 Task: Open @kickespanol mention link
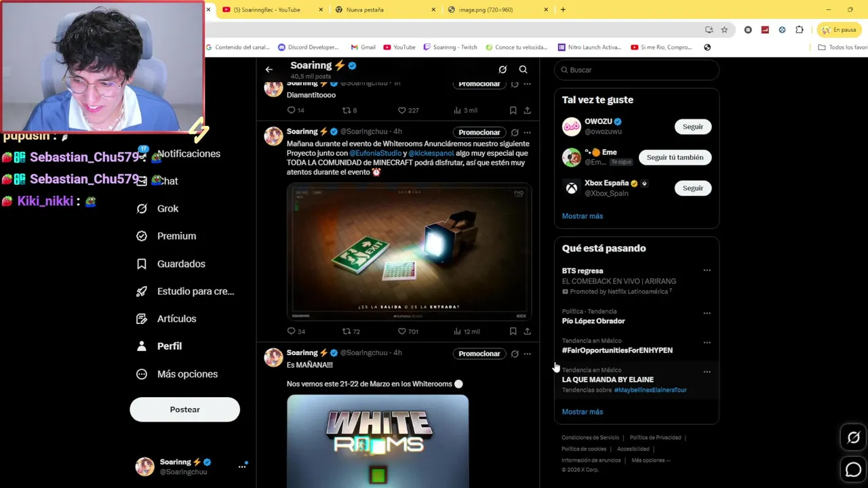point(431,153)
